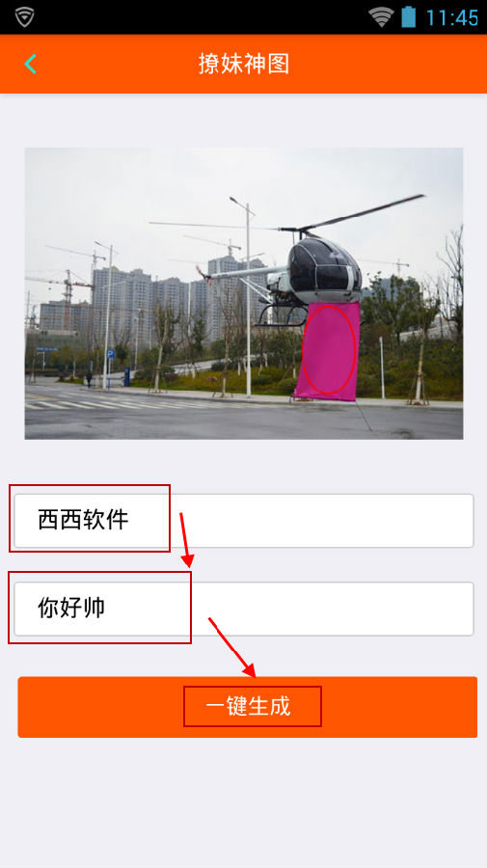Tap the red oval marking on banner
The width and height of the screenshot is (487, 868).
coord(329,350)
